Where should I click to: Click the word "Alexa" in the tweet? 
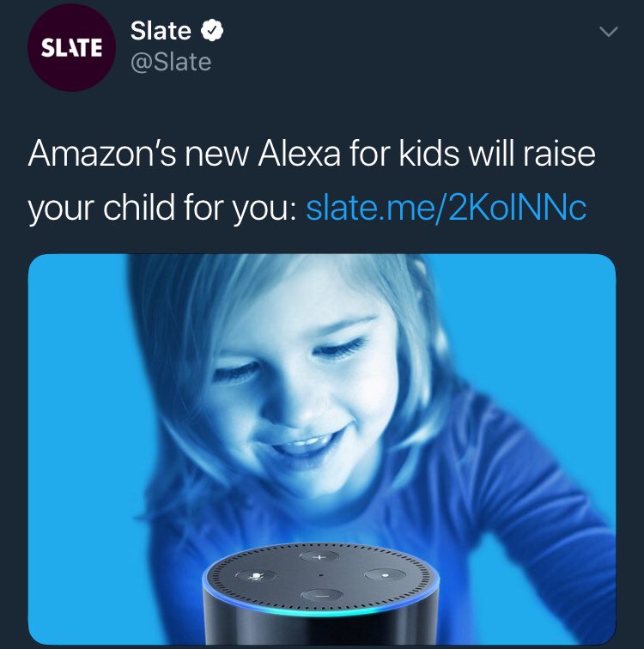click(299, 154)
